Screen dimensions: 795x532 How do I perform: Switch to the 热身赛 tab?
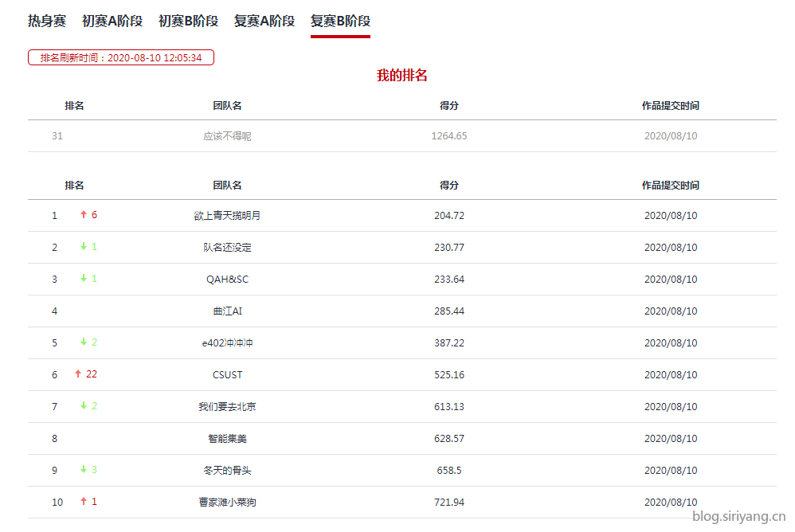click(x=47, y=22)
